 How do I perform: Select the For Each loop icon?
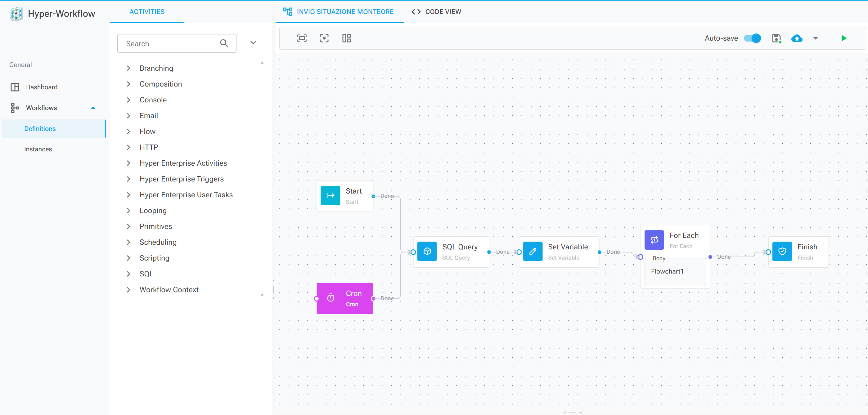click(654, 240)
